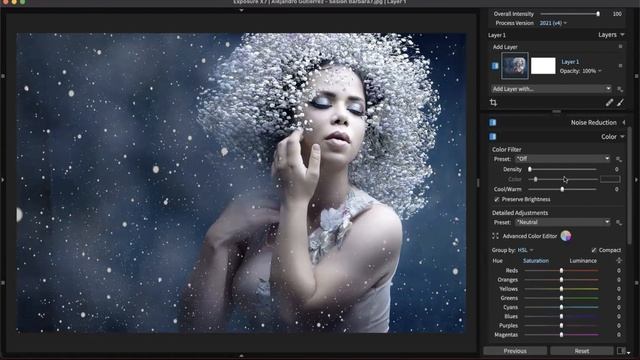Screen dimensions: 640x360
Task: Click the Magentas slider handle
Action: [x=562, y=335]
